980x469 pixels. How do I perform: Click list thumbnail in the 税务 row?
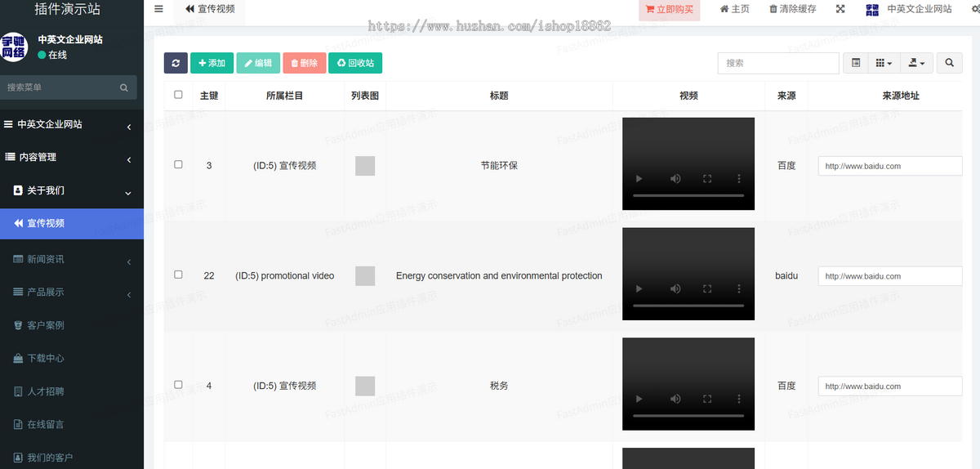click(365, 386)
